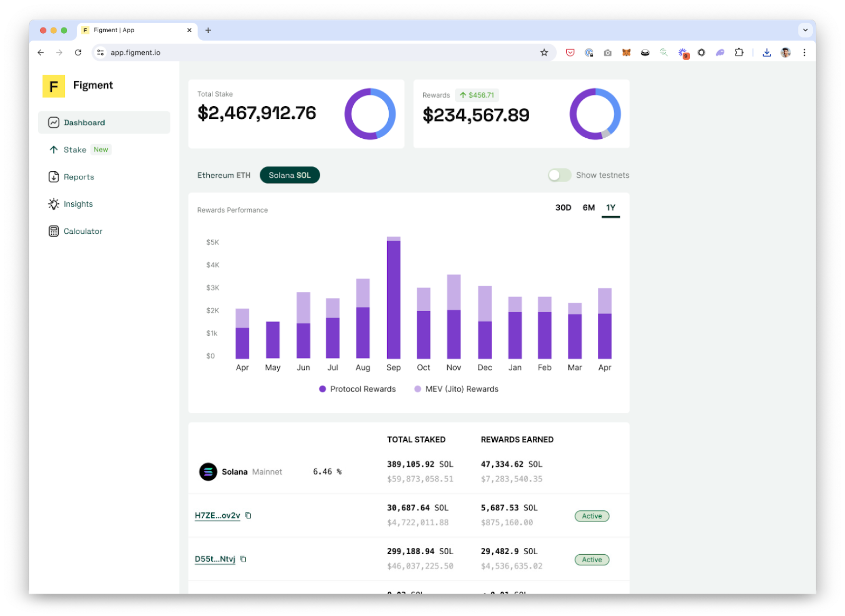Open the Reports section
Screen dimensions: 845x616
[x=78, y=177]
